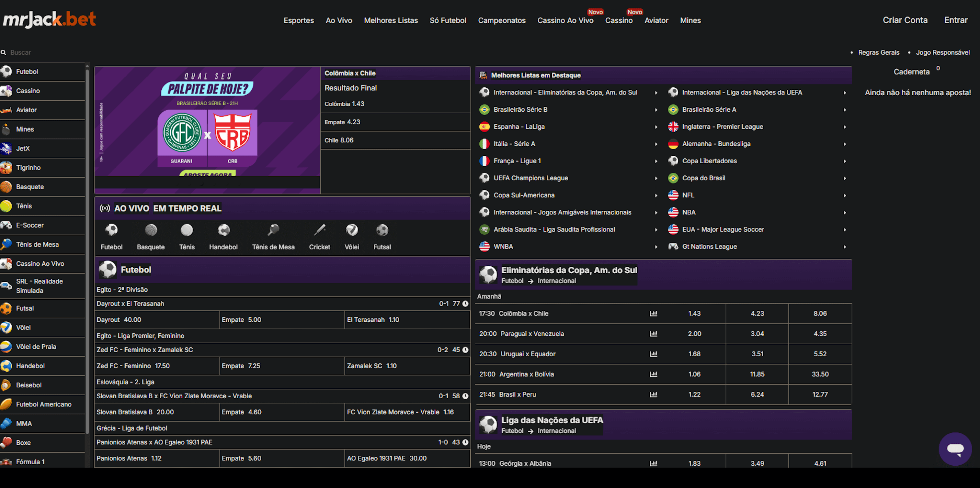The image size is (980, 488).
Task: Bet on Chile 8.06 in Resultado Final
Action: (395, 140)
